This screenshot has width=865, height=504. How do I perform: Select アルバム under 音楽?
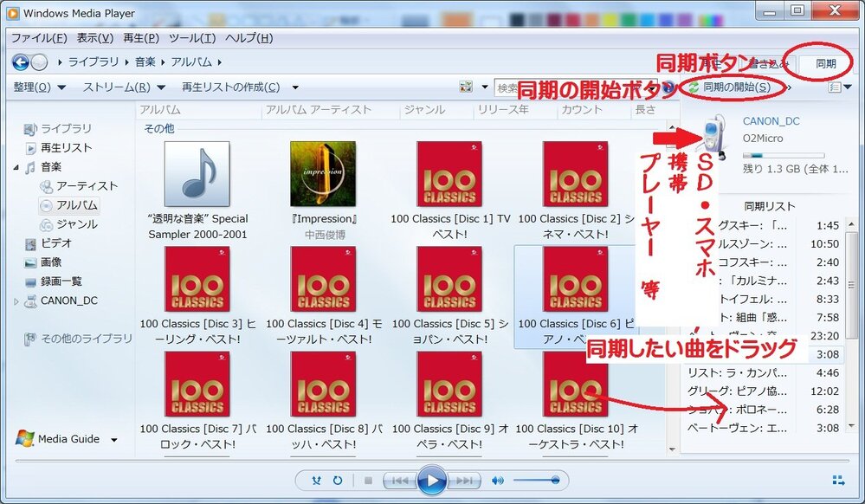(x=77, y=205)
